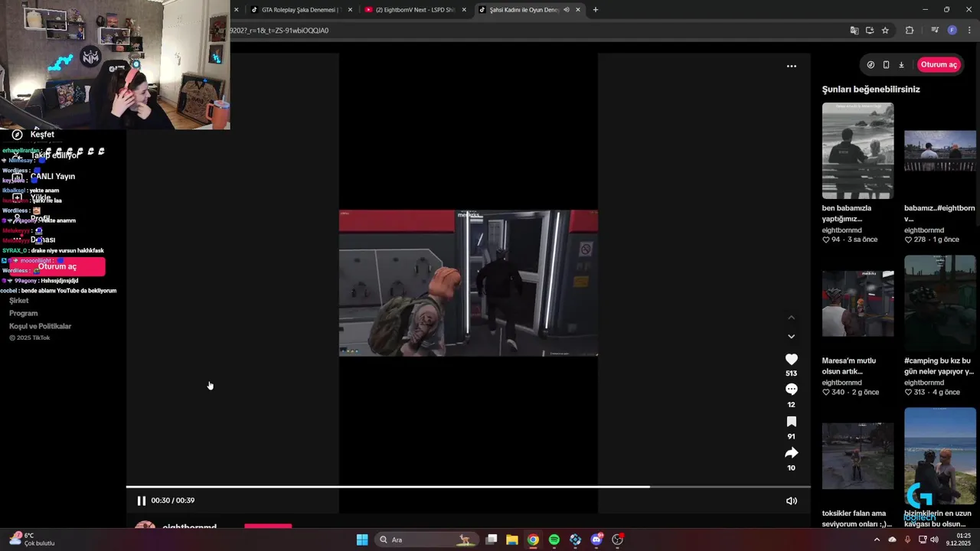Screen dimensions: 980x551
Task: Open 'ben babamızla yaptığımız' recommended thumbnail
Action: (857, 151)
